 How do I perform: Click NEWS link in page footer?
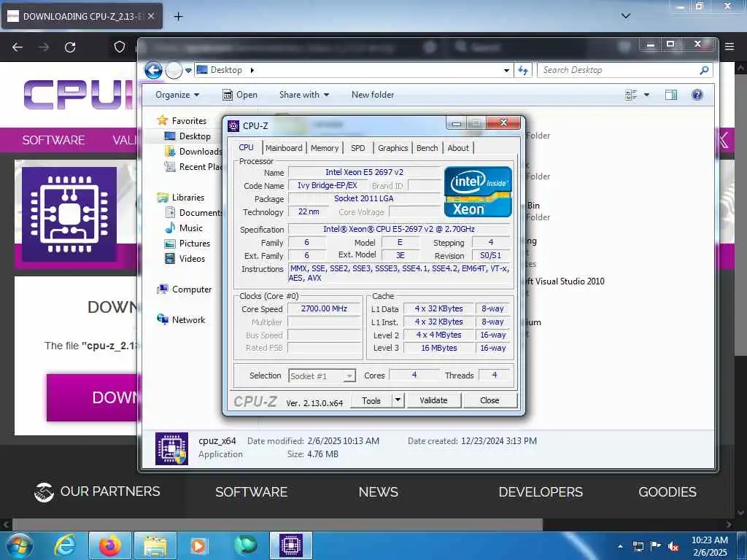pyautogui.click(x=379, y=492)
